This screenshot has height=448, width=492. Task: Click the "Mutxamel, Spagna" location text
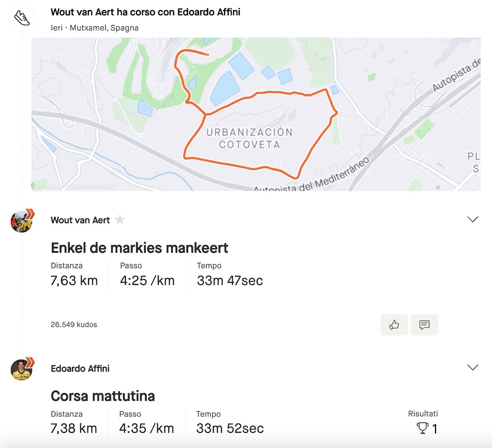pos(104,28)
